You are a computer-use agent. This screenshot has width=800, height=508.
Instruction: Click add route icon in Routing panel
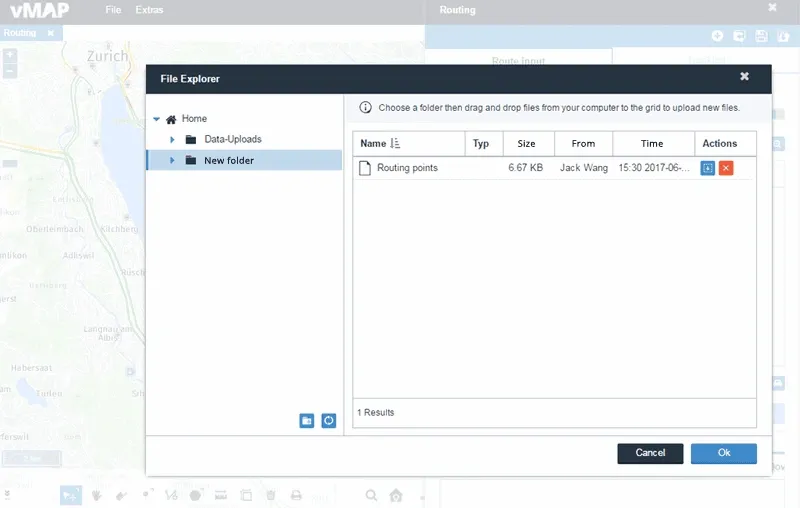pos(717,36)
